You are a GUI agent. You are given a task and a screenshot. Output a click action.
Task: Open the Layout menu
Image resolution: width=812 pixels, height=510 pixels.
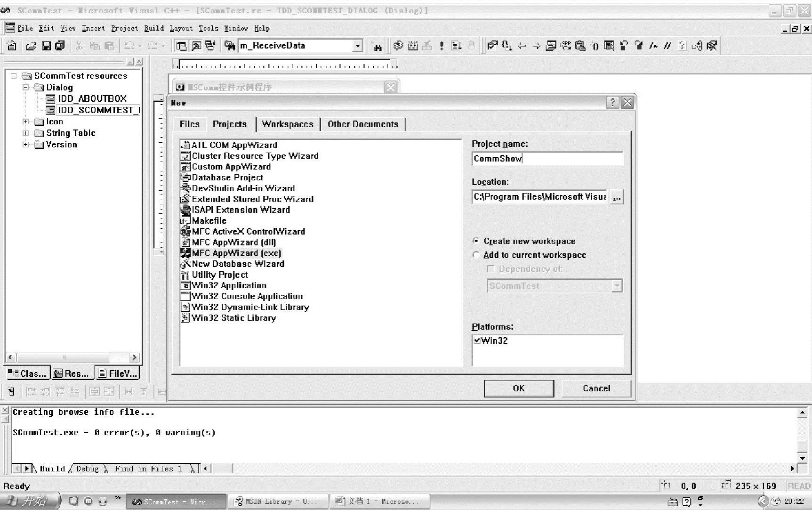pyautogui.click(x=181, y=28)
